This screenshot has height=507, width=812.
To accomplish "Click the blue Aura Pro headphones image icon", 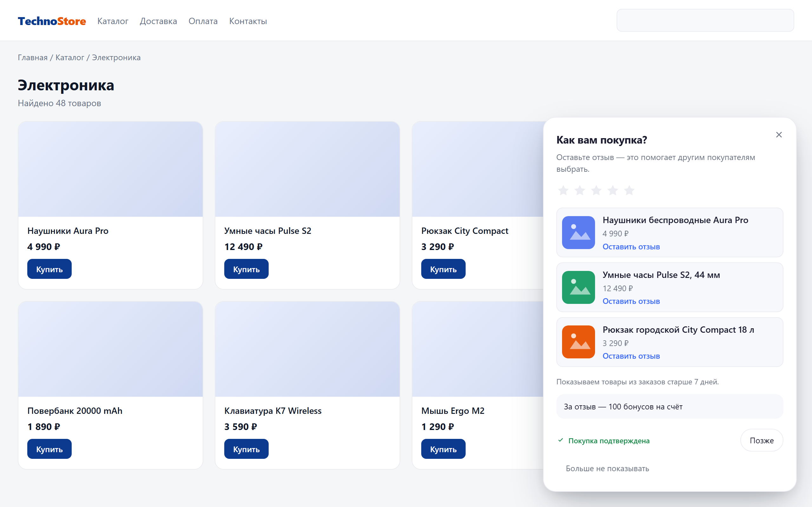I will click(579, 232).
